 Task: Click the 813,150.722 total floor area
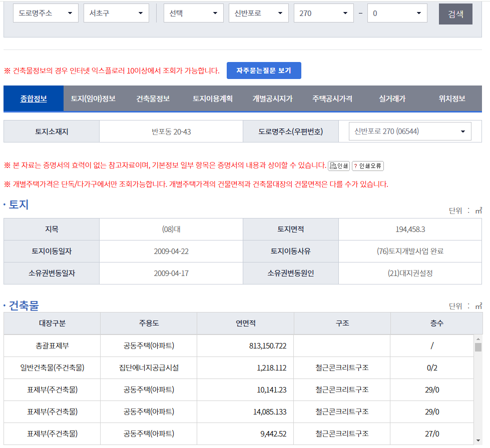tap(268, 346)
